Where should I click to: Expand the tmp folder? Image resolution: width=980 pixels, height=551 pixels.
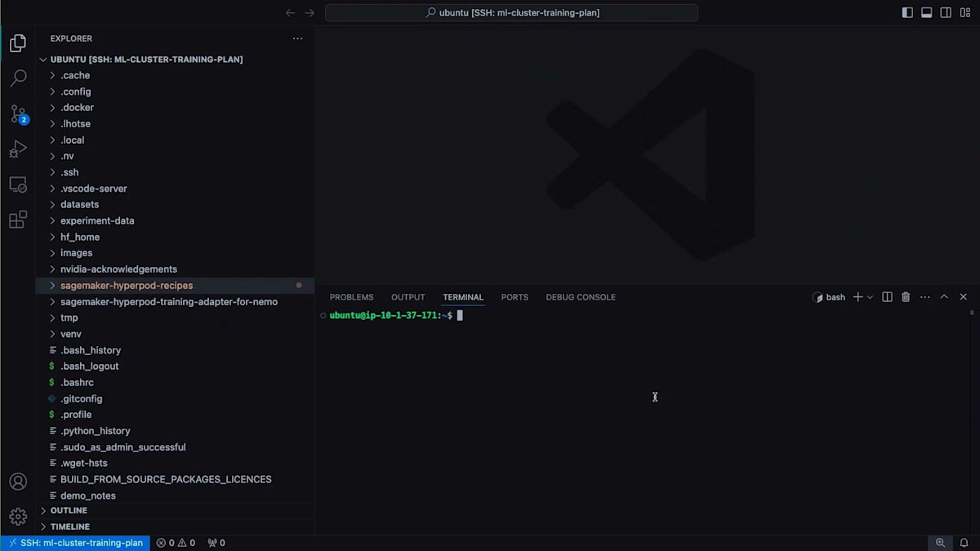(175, 318)
